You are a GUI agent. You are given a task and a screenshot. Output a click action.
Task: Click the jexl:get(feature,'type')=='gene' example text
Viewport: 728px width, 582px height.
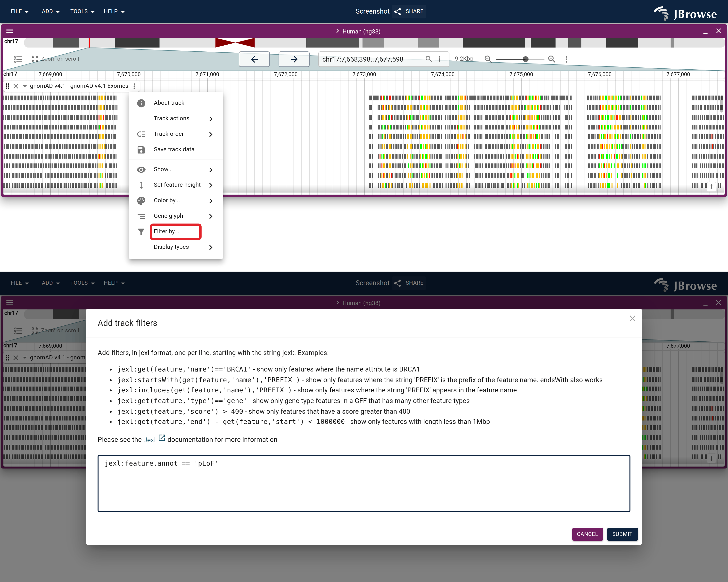pos(182,401)
